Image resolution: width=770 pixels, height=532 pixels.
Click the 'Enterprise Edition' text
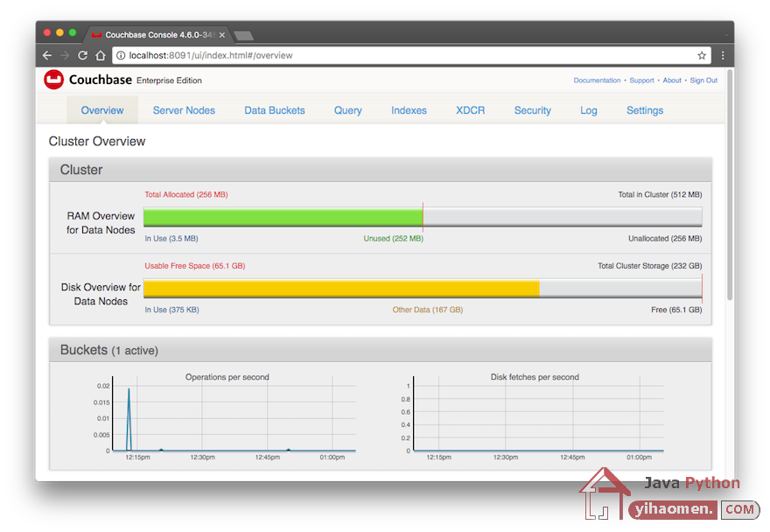pos(169,80)
